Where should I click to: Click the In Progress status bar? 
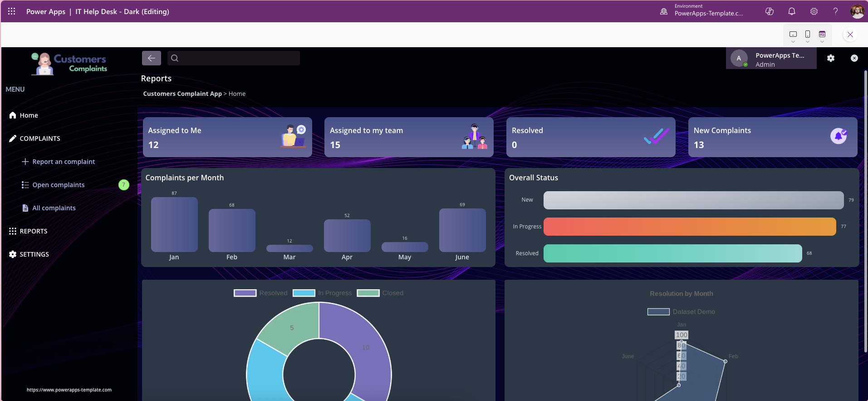coord(690,227)
